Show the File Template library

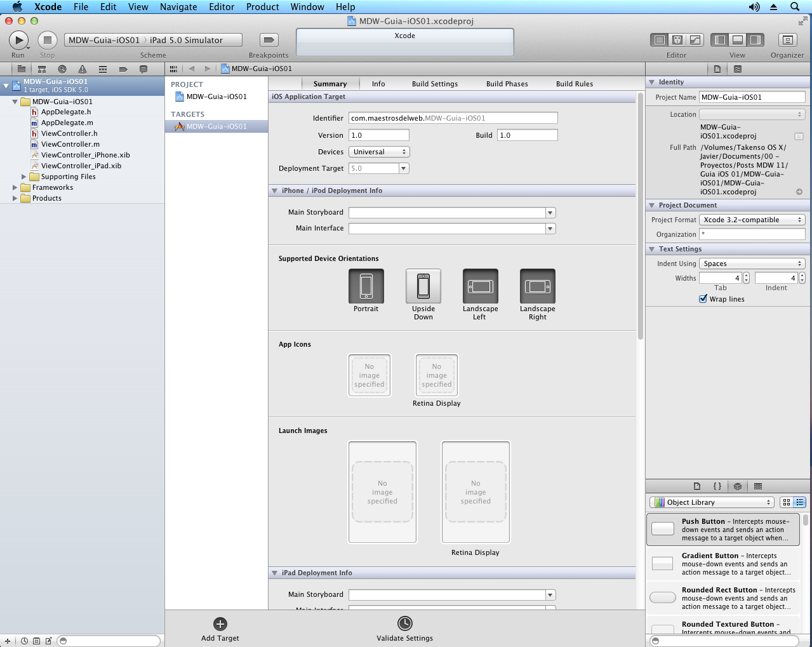pyautogui.click(x=697, y=486)
